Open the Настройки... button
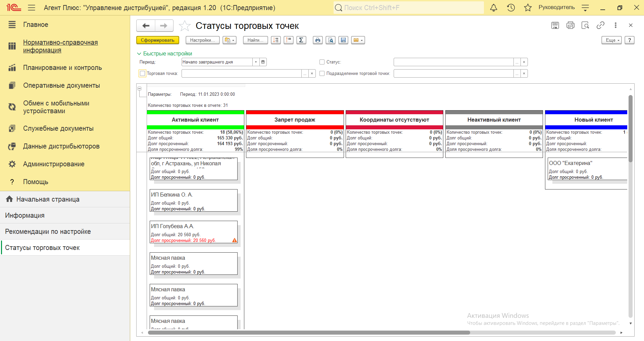The height and width of the screenshot is (341, 644). pyautogui.click(x=203, y=40)
